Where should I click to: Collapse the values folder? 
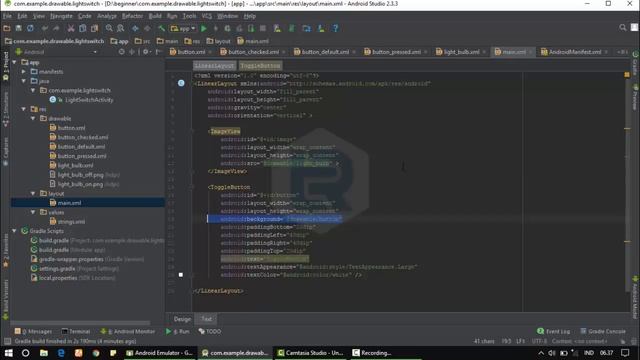[33, 212]
